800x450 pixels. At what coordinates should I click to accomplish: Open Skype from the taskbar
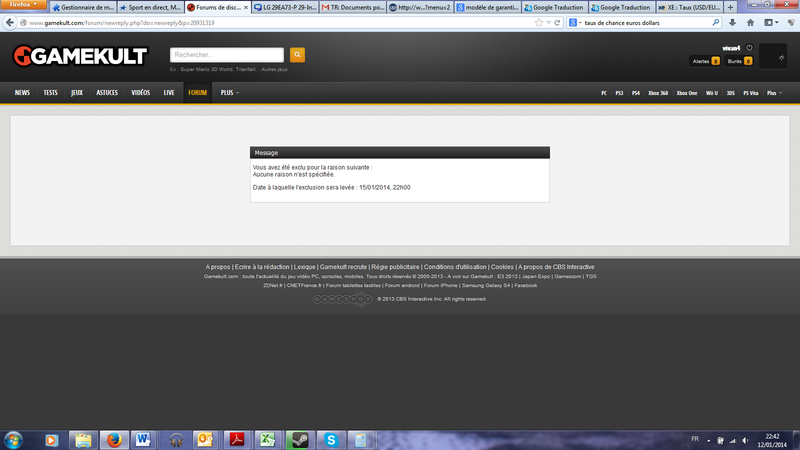(329, 439)
